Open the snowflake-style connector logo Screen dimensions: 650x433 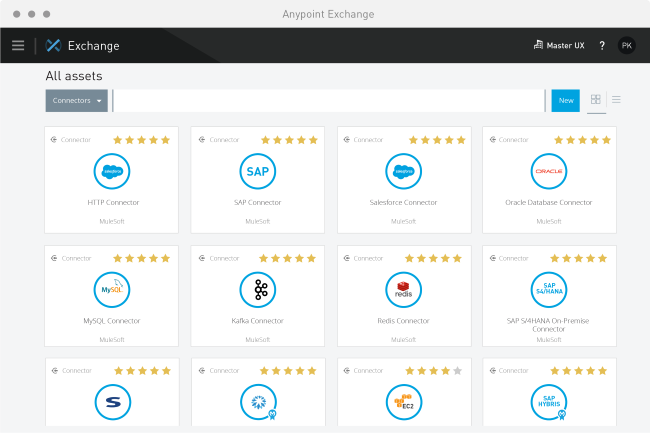pos(258,402)
